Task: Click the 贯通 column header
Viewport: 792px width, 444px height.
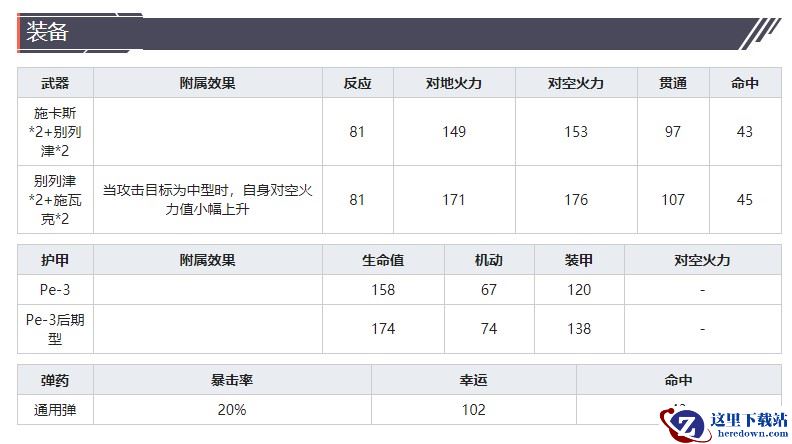Action: (x=673, y=83)
